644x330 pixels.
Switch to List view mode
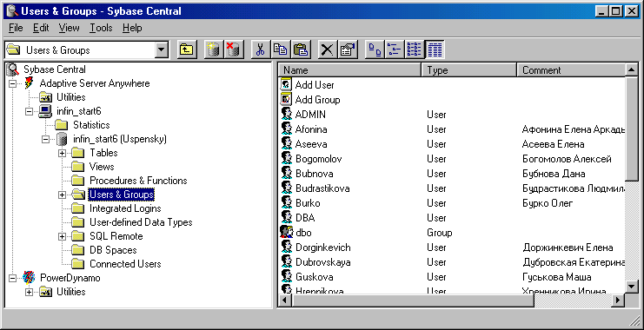[x=414, y=49]
